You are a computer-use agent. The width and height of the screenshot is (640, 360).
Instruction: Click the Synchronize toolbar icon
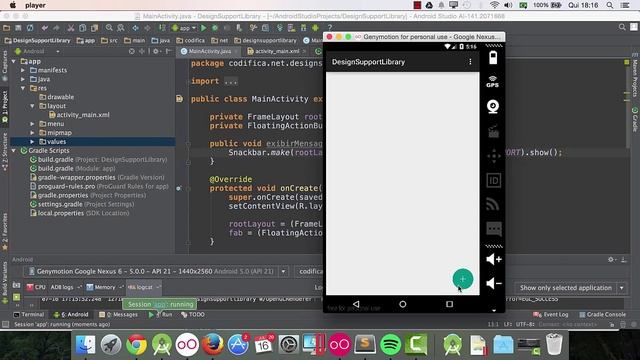(30, 28)
